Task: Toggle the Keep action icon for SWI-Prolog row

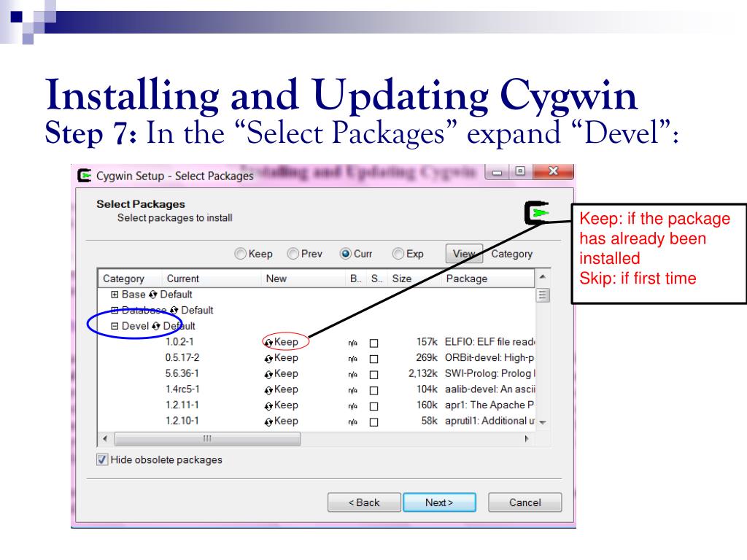Action: click(x=268, y=374)
